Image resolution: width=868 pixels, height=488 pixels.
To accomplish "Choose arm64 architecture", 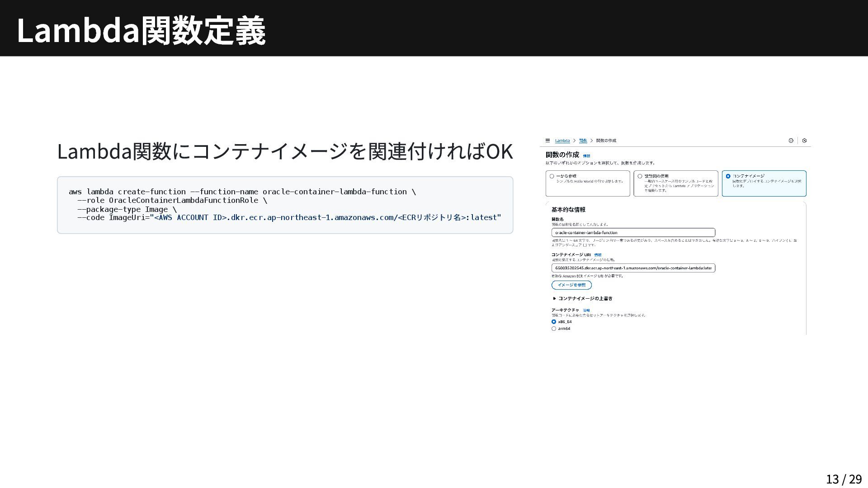I will pyautogui.click(x=554, y=328).
